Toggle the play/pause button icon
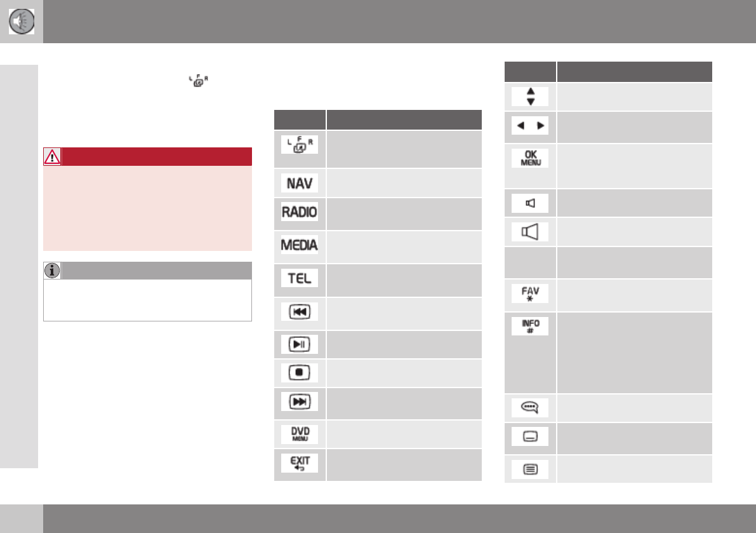 [300, 344]
